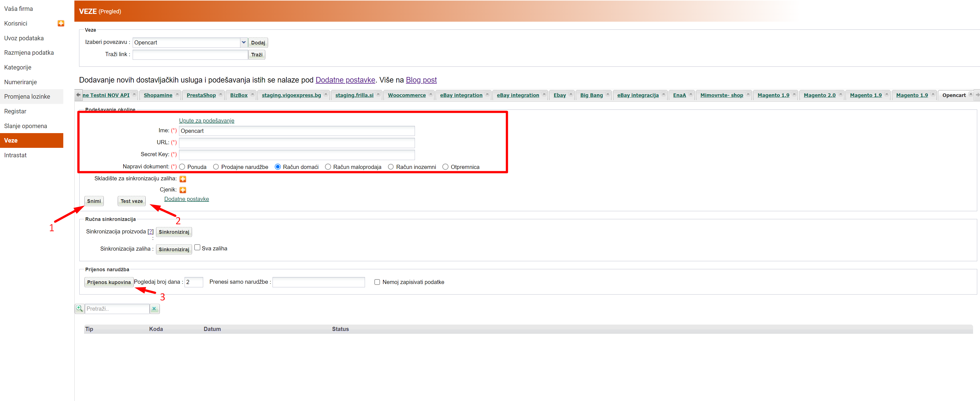Close the Shopamine tab with its X
The image size is (980, 401).
click(177, 94)
